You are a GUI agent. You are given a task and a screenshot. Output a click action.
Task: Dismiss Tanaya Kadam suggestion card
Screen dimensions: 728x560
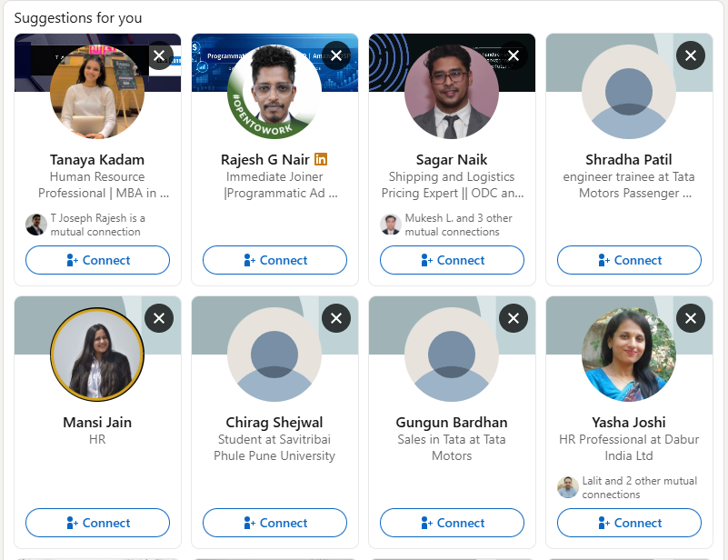pos(159,55)
